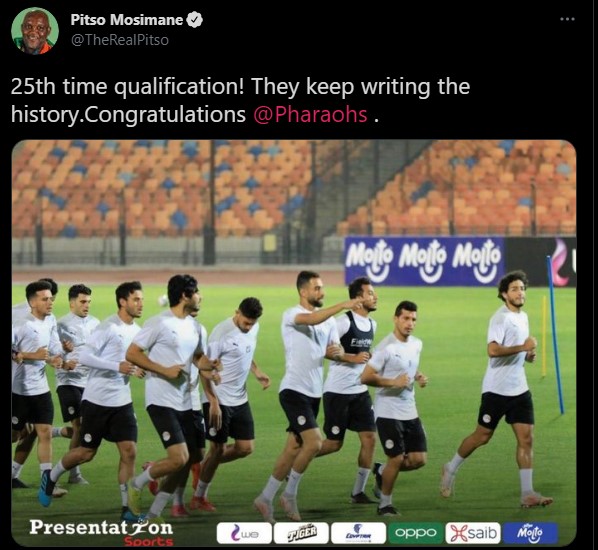Click the Pitso Mosimane display name

(127, 20)
